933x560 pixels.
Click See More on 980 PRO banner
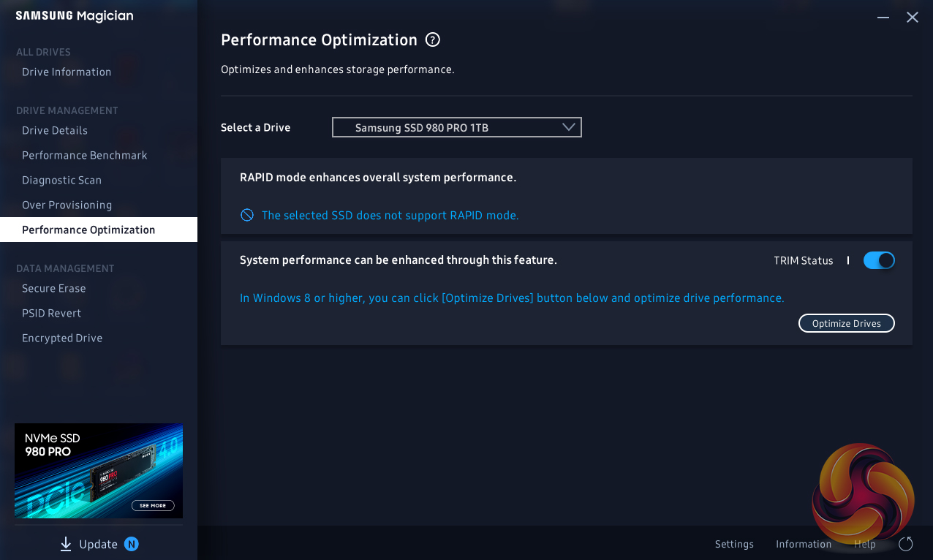click(x=153, y=505)
